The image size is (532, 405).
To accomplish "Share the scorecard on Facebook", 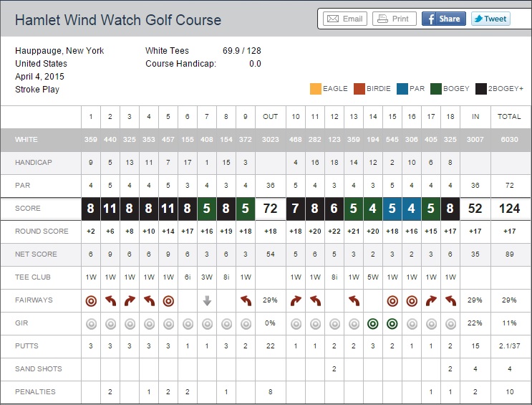I will click(x=443, y=19).
